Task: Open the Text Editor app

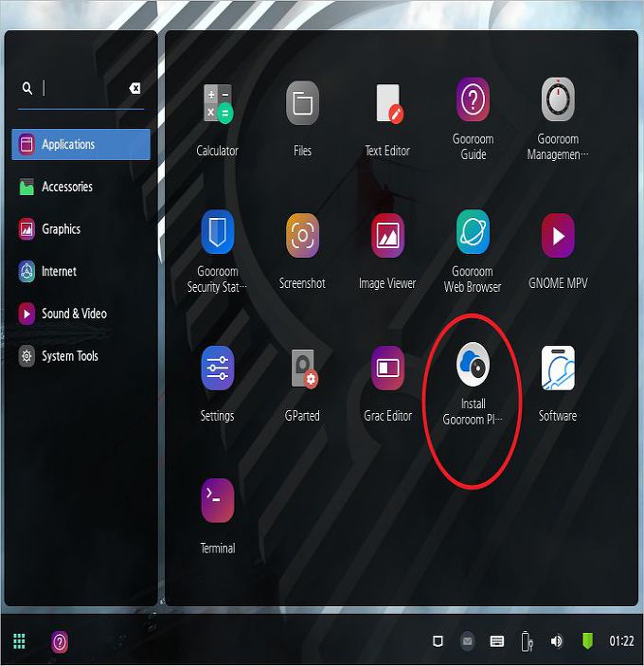Action: [x=387, y=103]
